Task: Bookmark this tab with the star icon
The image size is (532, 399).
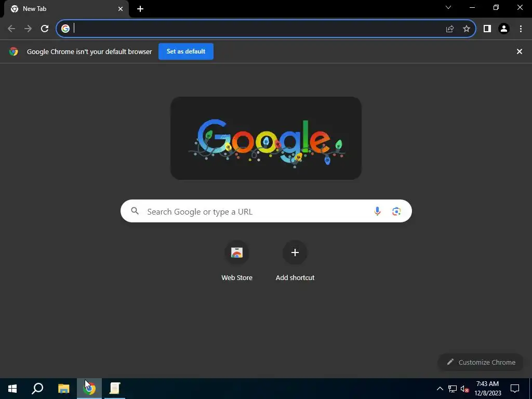Action: tap(467, 29)
